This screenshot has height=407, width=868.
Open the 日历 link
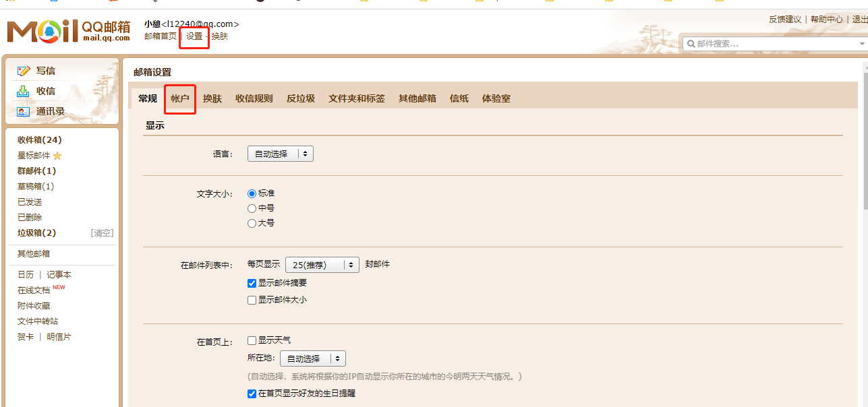point(26,275)
